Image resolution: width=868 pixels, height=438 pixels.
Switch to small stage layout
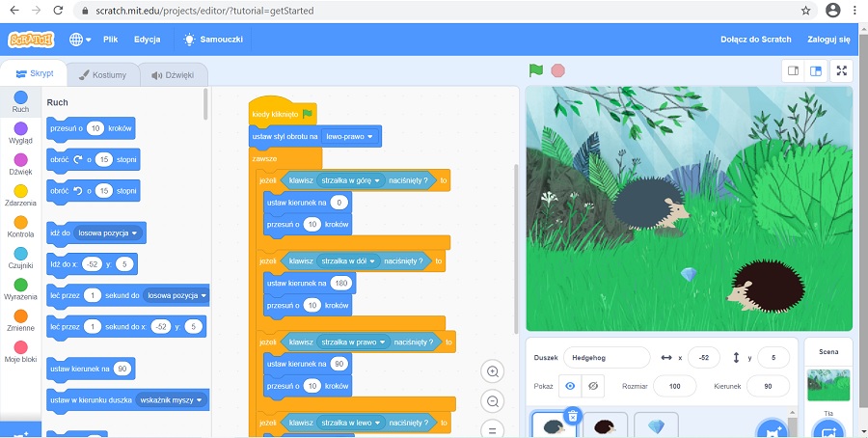click(x=793, y=70)
